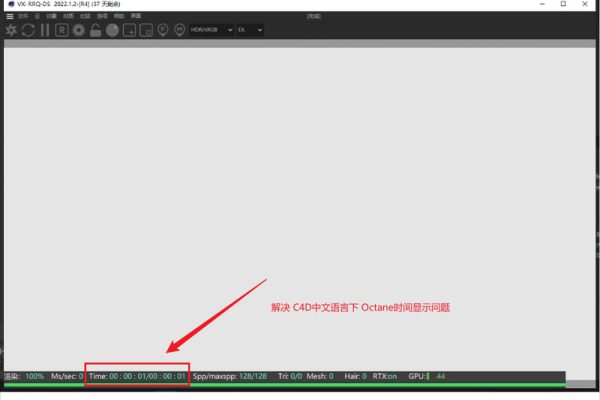Open the 材质 (Materials) menu
Image resolution: width=600 pixels, height=400 pixels.
coord(68,16)
